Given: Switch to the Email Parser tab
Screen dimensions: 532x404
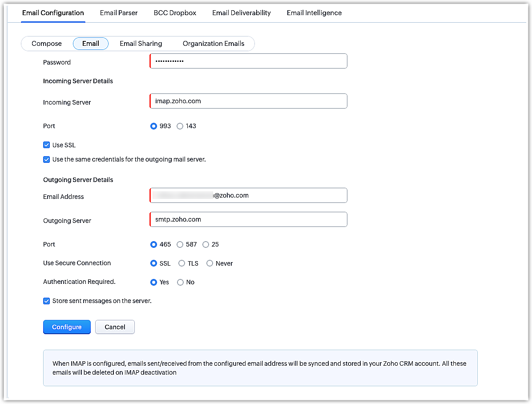Looking at the screenshot, I should pyautogui.click(x=119, y=13).
